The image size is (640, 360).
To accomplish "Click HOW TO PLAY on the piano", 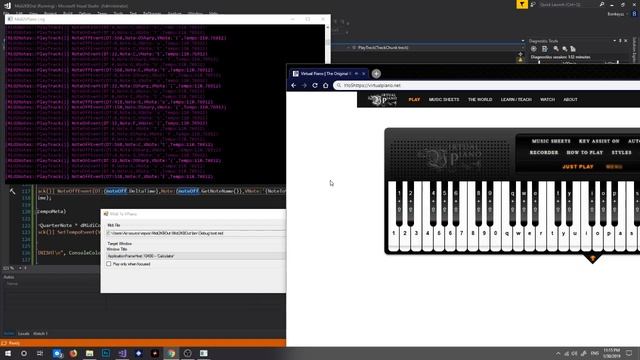I will click(x=584, y=153).
